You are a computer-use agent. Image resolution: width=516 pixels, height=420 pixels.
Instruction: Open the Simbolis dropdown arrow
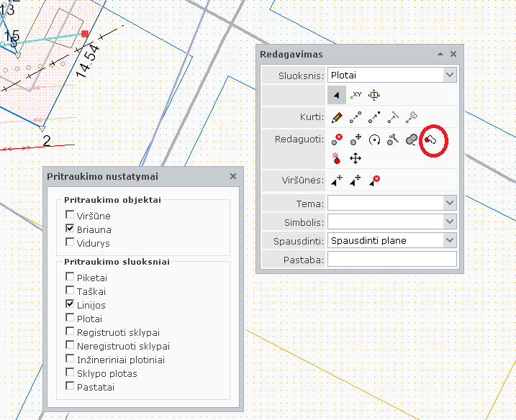tap(450, 222)
